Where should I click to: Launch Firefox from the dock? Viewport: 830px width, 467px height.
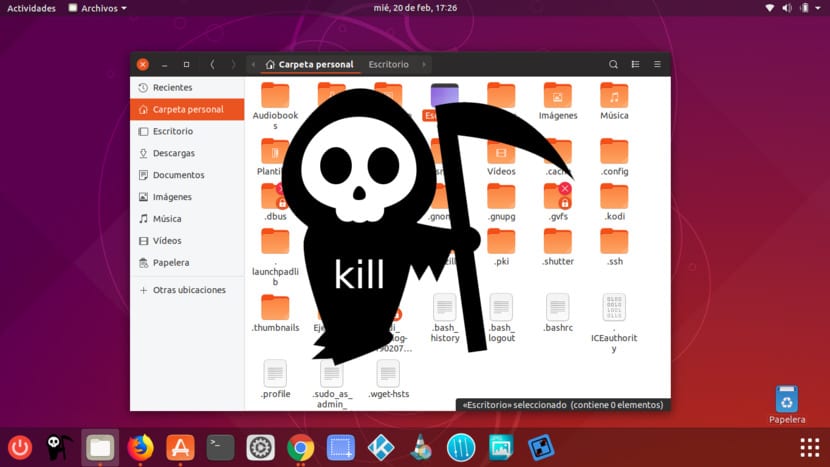140,447
